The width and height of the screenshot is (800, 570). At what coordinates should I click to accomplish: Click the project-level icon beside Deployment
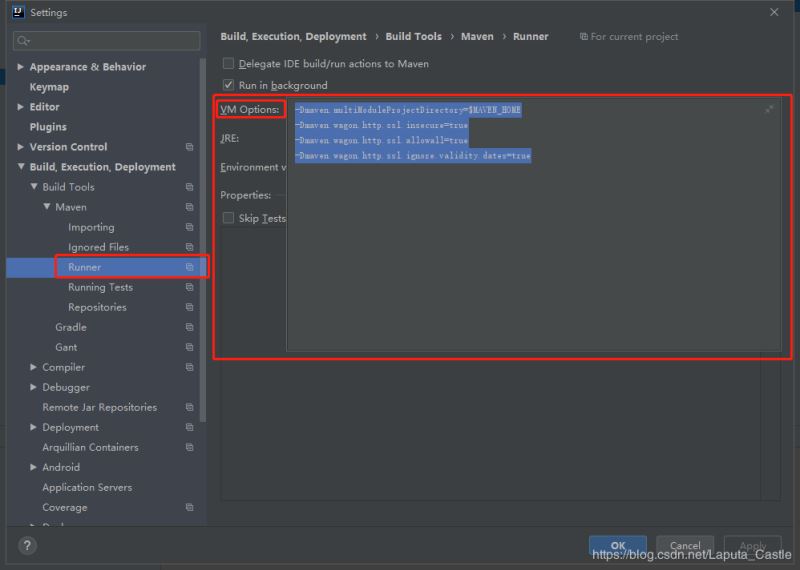point(189,427)
